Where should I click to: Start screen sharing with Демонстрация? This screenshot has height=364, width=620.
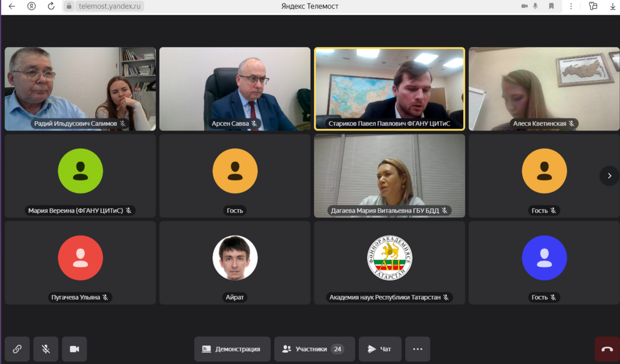(232, 349)
